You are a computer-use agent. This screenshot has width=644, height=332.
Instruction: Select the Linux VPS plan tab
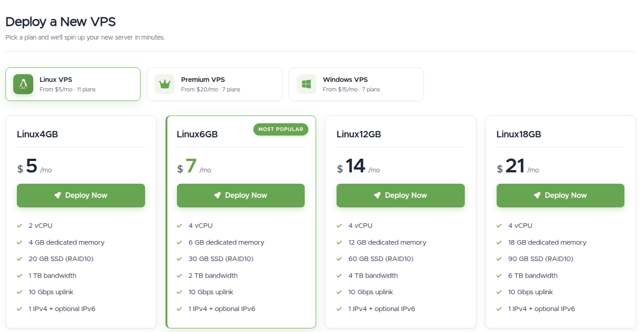tap(73, 84)
